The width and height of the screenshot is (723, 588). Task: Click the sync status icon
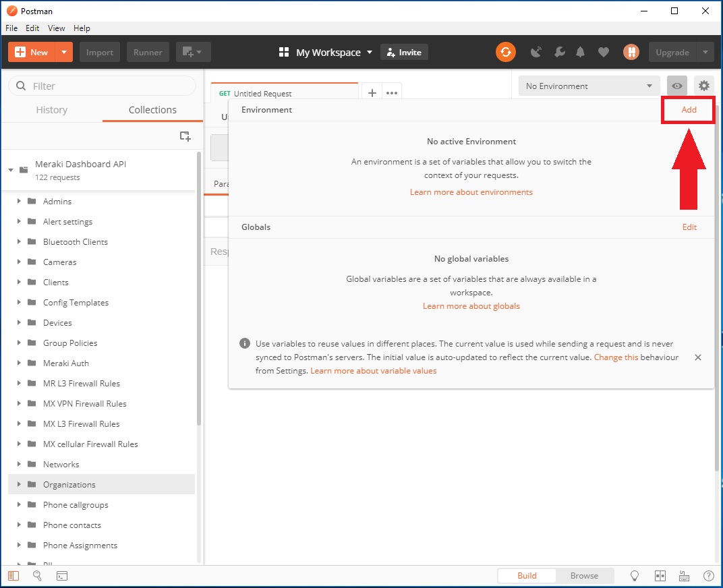tap(505, 52)
